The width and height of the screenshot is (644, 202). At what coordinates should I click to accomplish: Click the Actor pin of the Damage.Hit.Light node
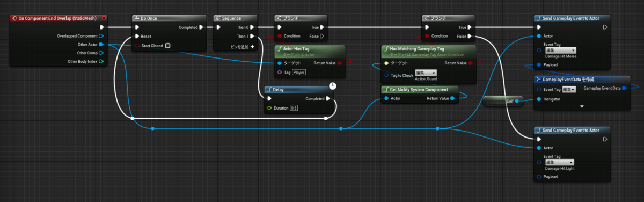tap(539, 148)
